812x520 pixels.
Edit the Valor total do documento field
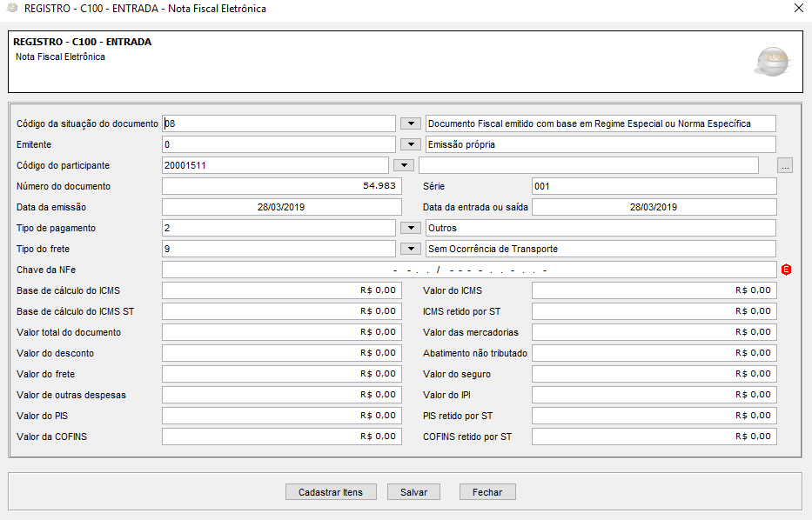(282, 332)
